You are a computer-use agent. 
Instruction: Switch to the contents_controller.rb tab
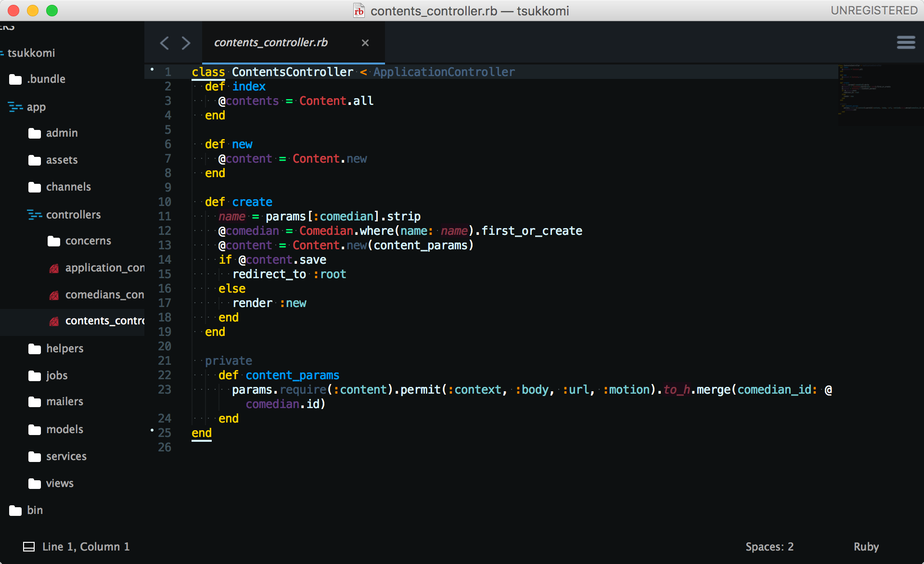click(271, 42)
